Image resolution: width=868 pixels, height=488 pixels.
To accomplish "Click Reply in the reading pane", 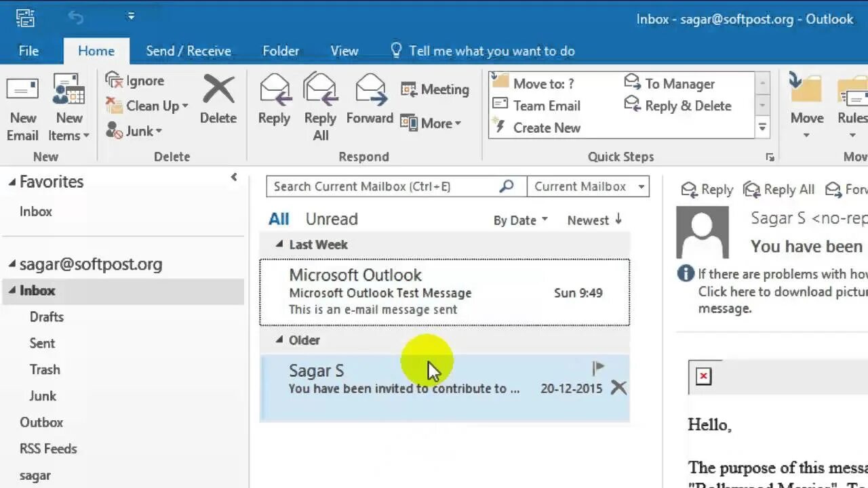I will pos(707,189).
